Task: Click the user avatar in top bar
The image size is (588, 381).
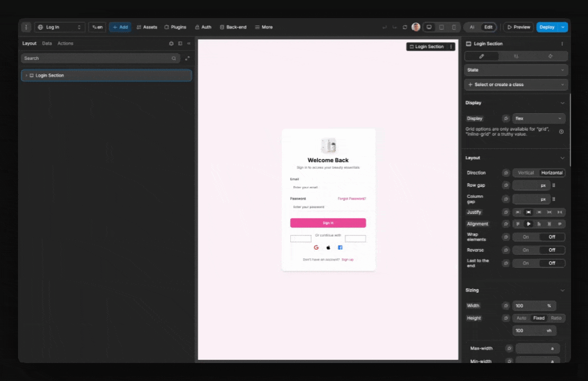Action: [x=416, y=27]
